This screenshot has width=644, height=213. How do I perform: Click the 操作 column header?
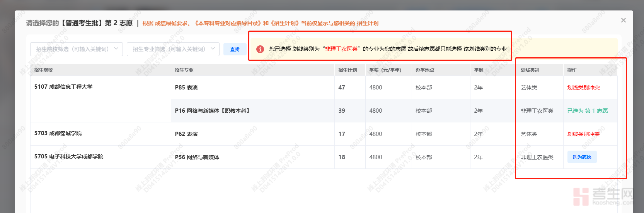tap(572, 70)
